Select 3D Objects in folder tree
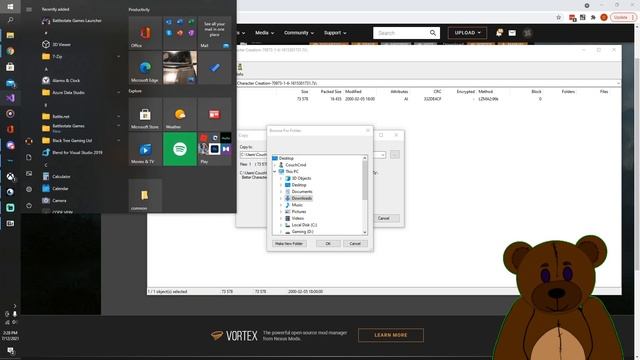This screenshot has width=640, height=360. pyautogui.click(x=301, y=178)
